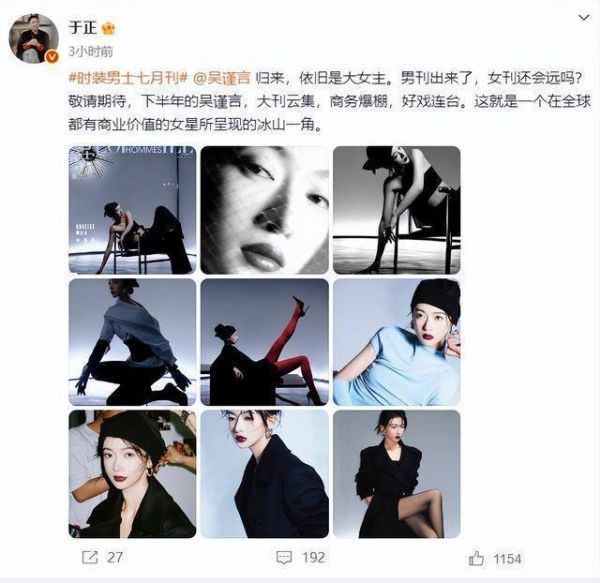Image resolution: width=600 pixels, height=583 pixels.
Task: Open the magazine cover thumbnail with HOMMES title
Action: pos(132,210)
